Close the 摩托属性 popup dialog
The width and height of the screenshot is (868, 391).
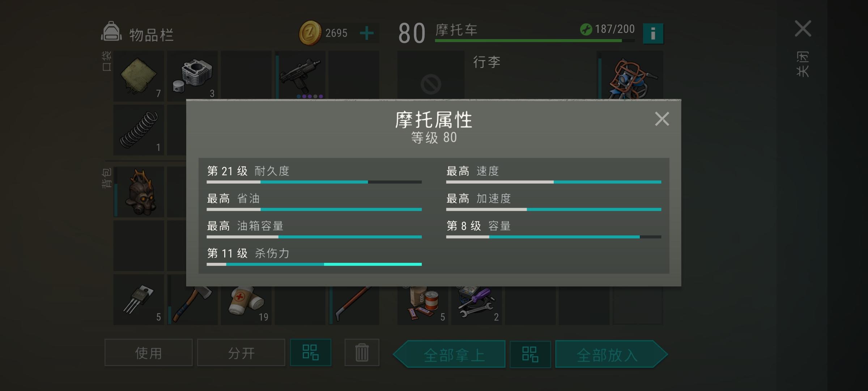tap(662, 119)
